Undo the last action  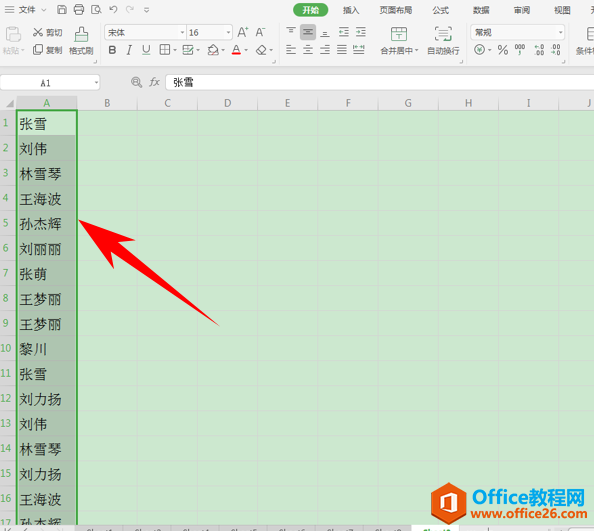point(113,9)
